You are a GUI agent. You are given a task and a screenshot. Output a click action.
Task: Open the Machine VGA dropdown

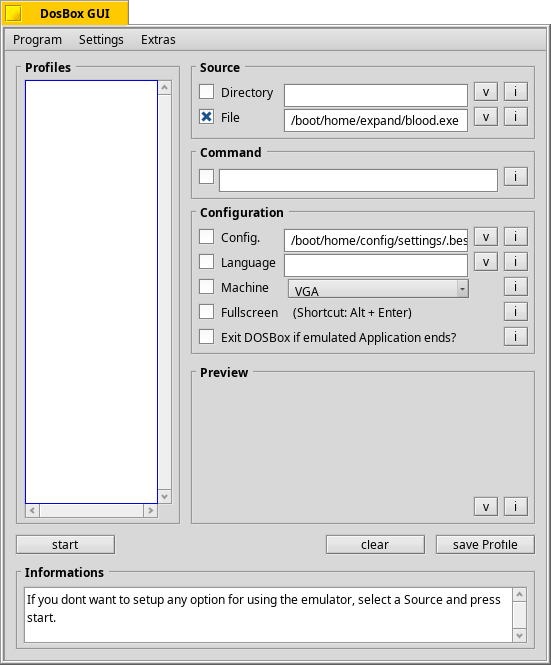pyautogui.click(x=378, y=288)
